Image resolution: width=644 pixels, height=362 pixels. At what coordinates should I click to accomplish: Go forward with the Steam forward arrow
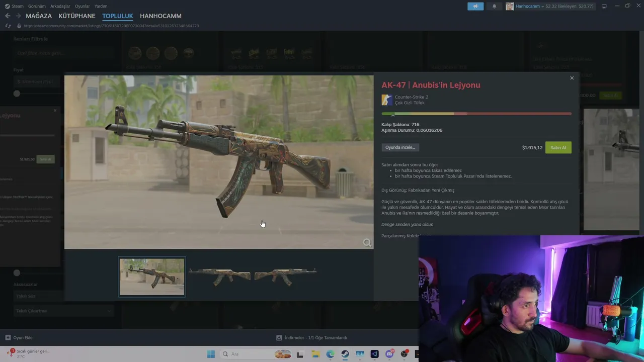coord(18,16)
